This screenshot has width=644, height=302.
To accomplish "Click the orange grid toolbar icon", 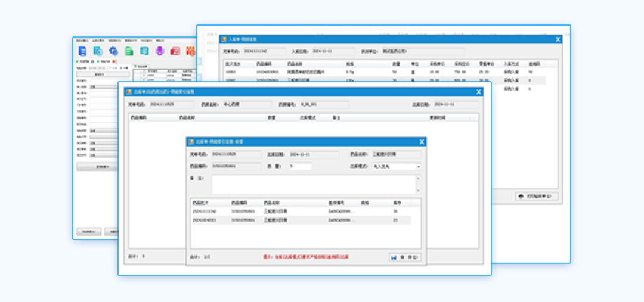I will pyautogui.click(x=191, y=51).
